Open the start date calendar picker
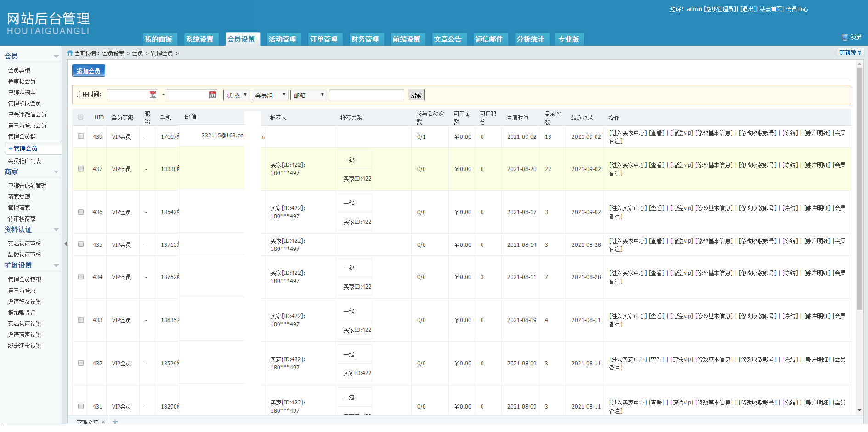This screenshot has width=868, height=432. coord(153,95)
